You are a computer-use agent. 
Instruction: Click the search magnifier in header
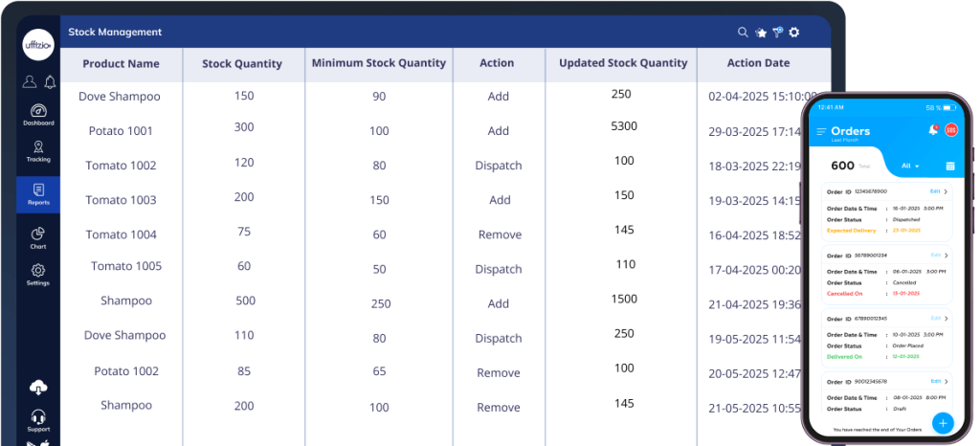point(743,33)
